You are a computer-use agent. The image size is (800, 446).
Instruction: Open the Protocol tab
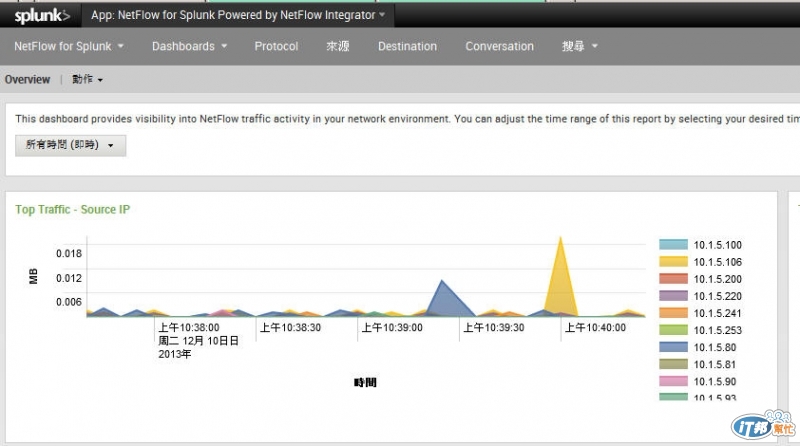click(276, 46)
